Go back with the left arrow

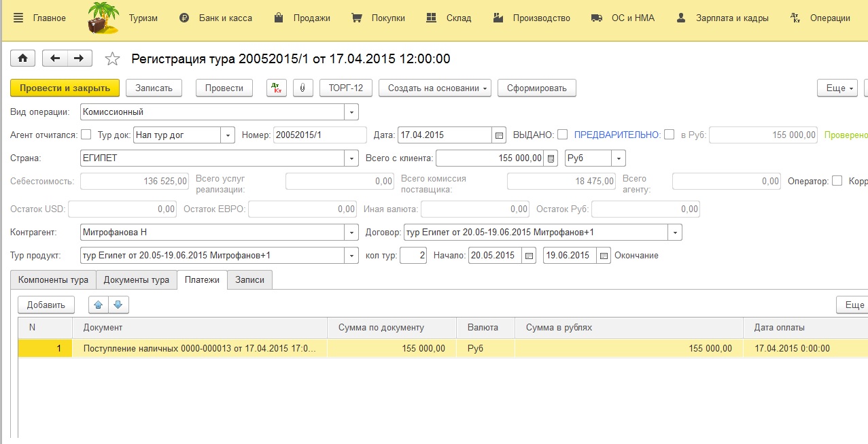[x=55, y=58]
